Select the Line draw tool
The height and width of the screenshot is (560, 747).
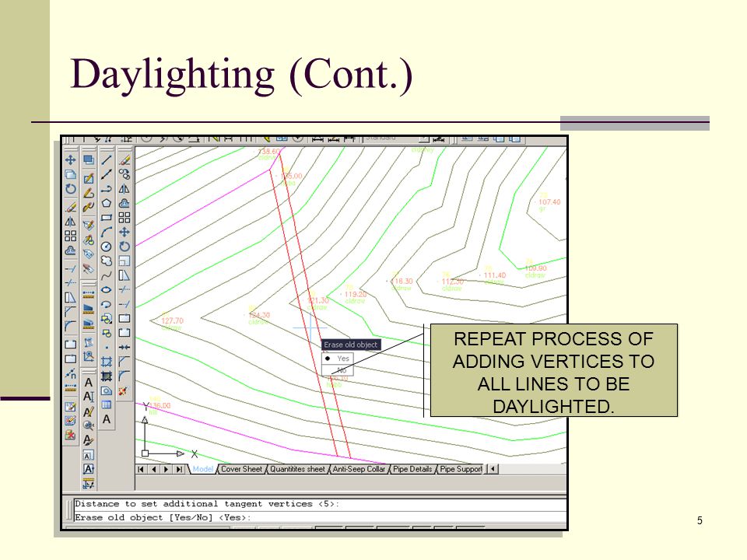pos(107,160)
